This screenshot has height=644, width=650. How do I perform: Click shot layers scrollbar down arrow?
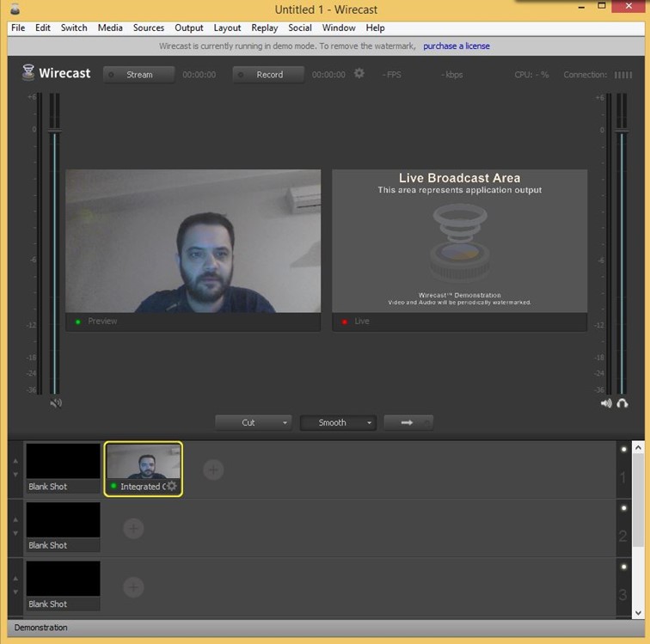point(638,613)
